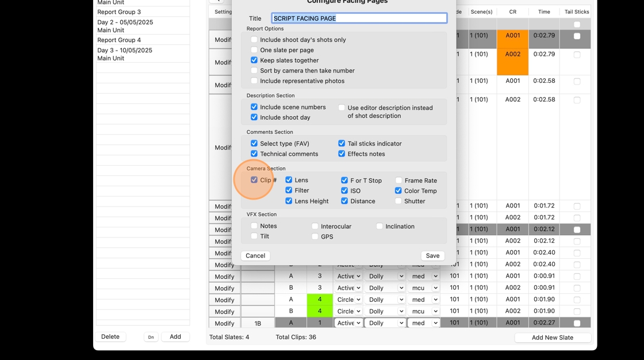Select Day 3 - 10/05/2025 entry
The image size is (644, 360).
point(143,54)
